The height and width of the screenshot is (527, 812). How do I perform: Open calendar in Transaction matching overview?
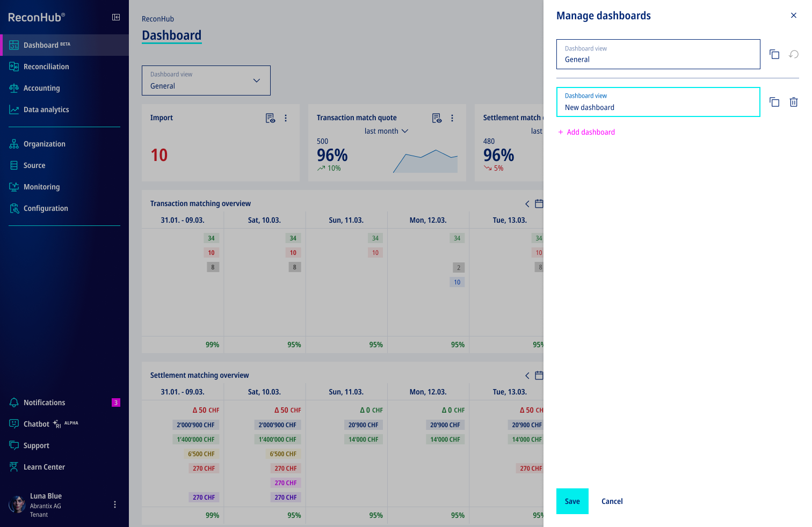[x=539, y=204]
